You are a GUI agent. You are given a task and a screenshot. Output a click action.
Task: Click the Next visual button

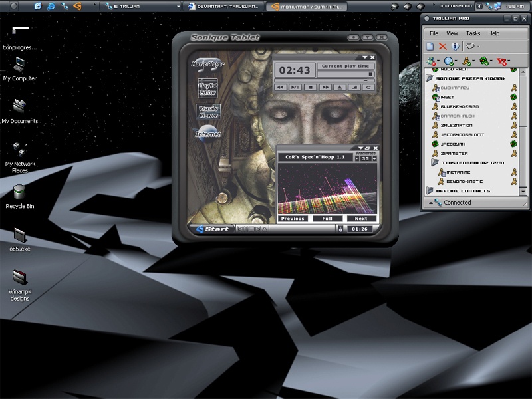[x=361, y=219]
